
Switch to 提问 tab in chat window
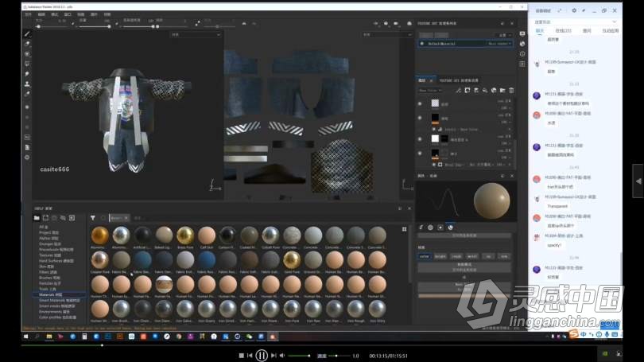587,31
